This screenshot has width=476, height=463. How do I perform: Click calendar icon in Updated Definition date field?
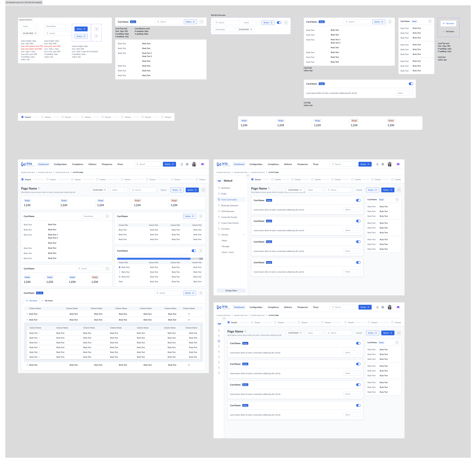[x=35, y=33]
